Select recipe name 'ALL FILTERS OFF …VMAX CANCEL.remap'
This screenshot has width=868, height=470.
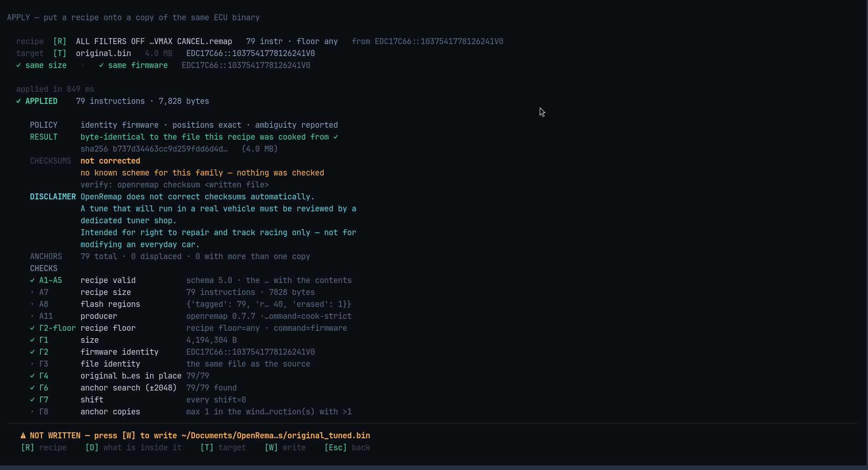coord(154,41)
